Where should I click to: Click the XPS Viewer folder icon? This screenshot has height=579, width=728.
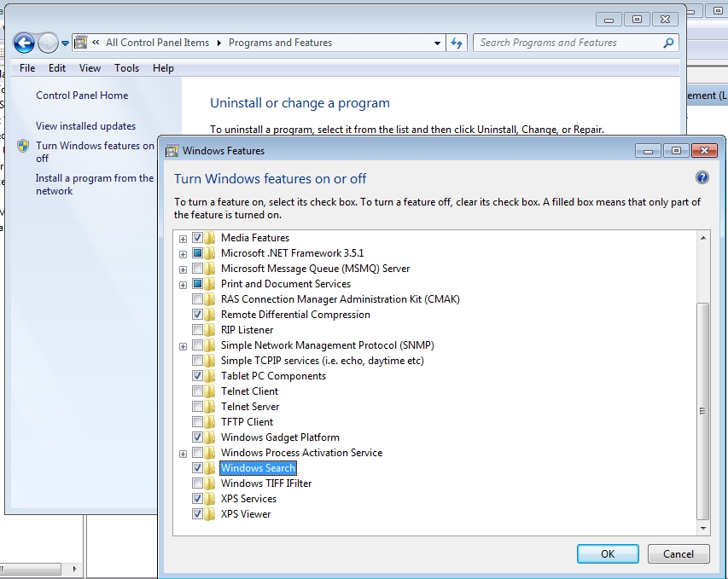pyautogui.click(x=210, y=513)
